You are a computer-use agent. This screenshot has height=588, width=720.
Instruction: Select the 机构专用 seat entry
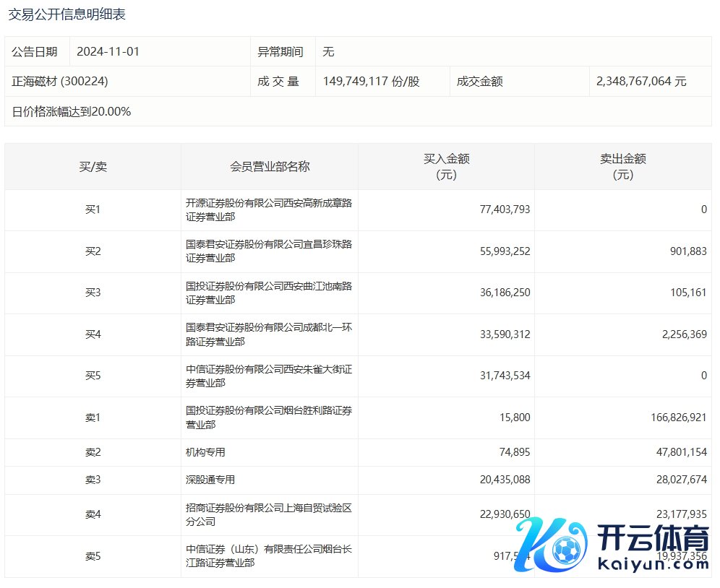coord(206,452)
